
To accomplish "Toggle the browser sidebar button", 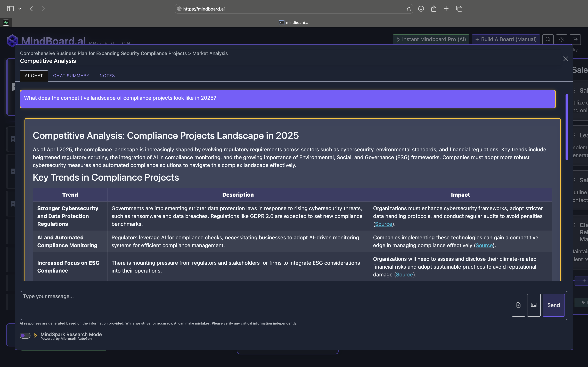I will (10, 9).
